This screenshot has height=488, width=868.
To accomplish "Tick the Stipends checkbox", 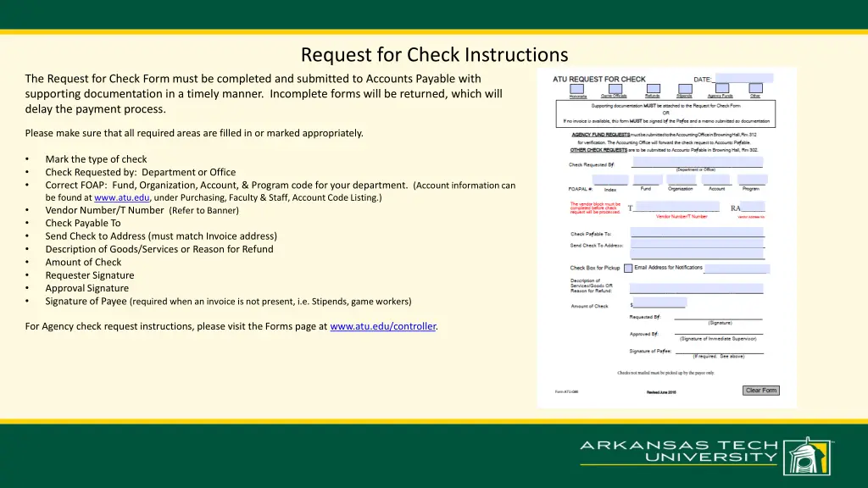I will (x=685, y=88).
